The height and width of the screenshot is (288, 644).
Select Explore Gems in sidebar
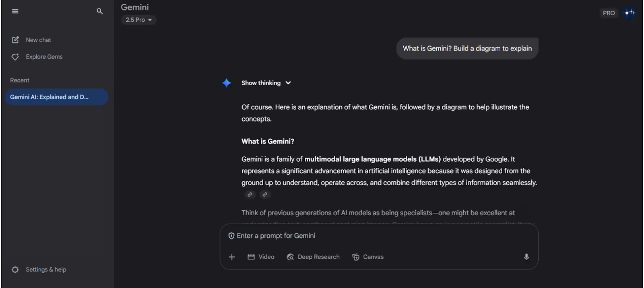44,57
